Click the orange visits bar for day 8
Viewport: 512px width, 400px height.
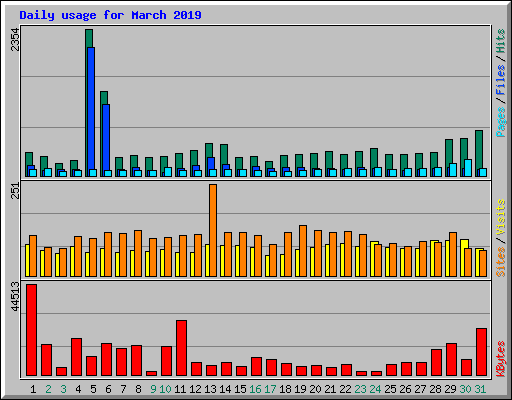click(x=138, y=253)
